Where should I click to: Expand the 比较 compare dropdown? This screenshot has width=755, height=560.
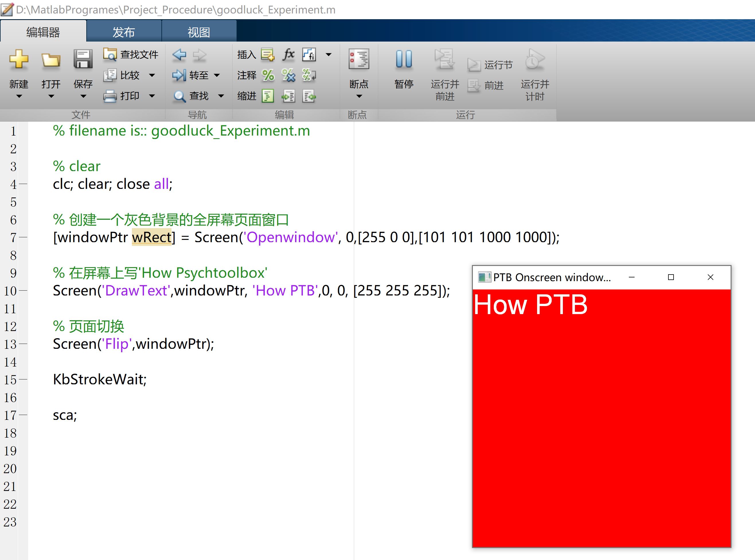[x=153, y=76]
